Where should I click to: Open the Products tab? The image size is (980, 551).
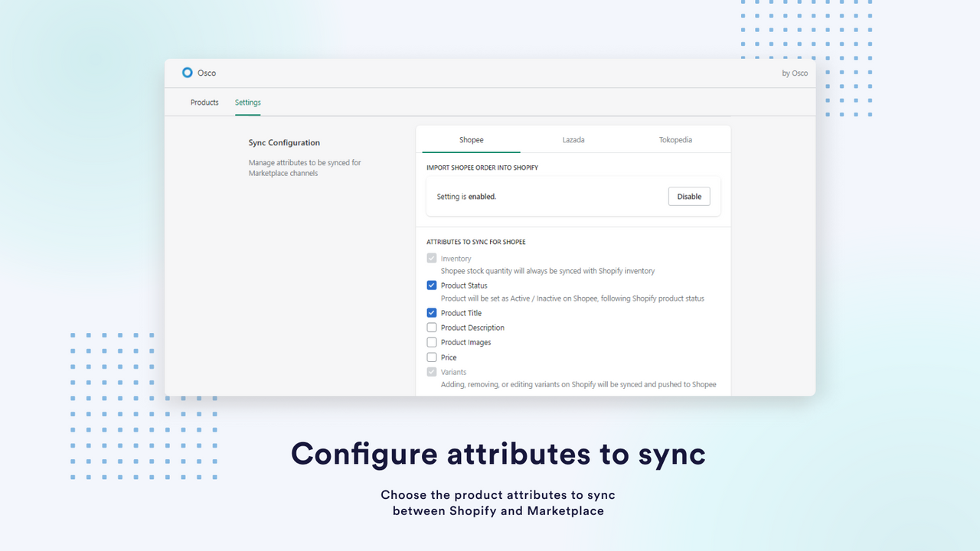pos(204,103)
